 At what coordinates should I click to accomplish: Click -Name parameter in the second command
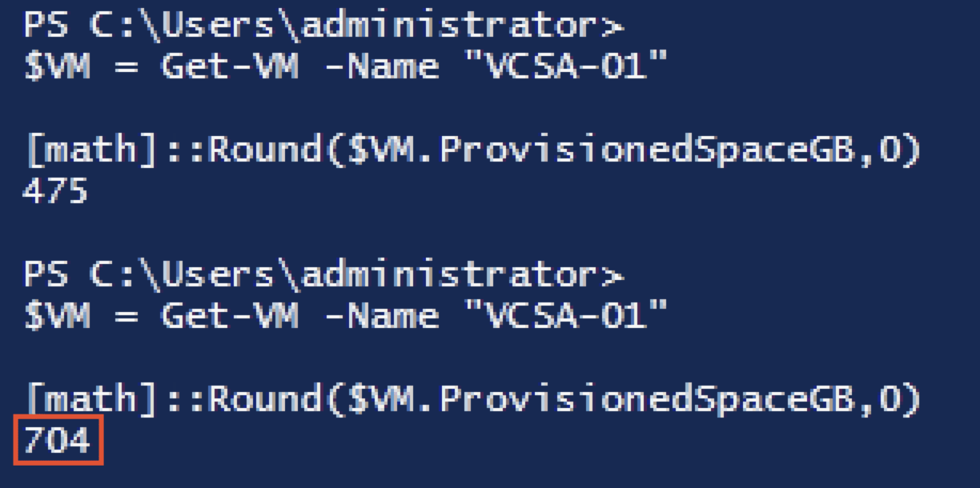point(382,314)
